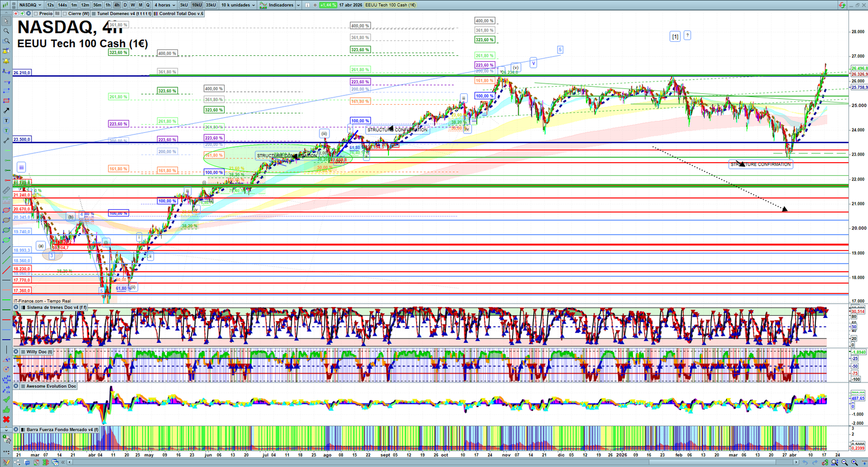
Task: Expand the 4 horas timeframe dropdown
Action: pyautogui.click(x=164, y=5)
